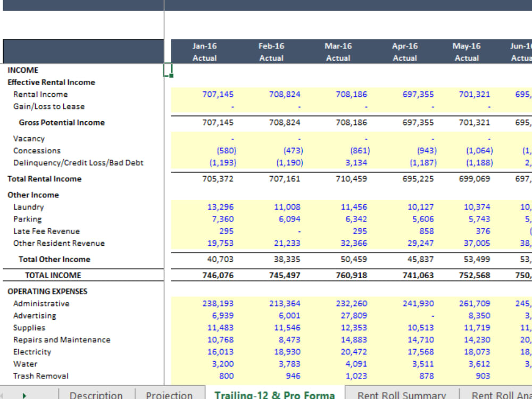Select the Jan-16 Rental Income value 707,145
532x399 pixels.
[x=220, y=94]
